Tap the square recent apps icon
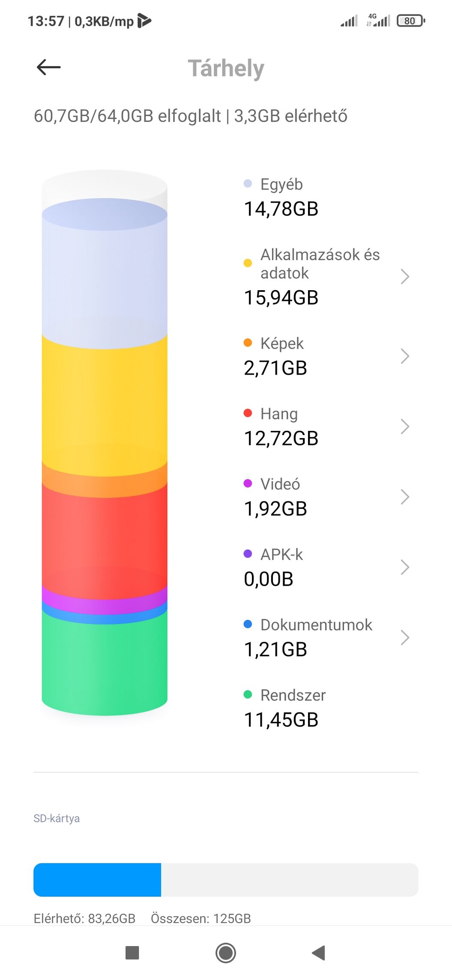 pyautogui.click(x=132, y=953)
